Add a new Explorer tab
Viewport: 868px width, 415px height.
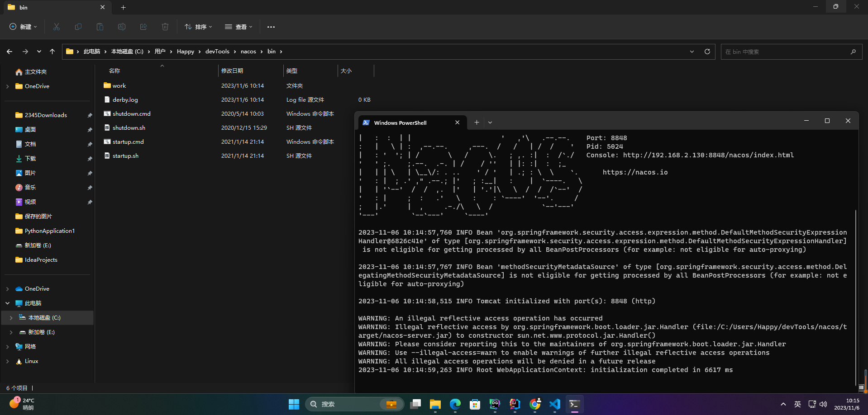[123, 7]
